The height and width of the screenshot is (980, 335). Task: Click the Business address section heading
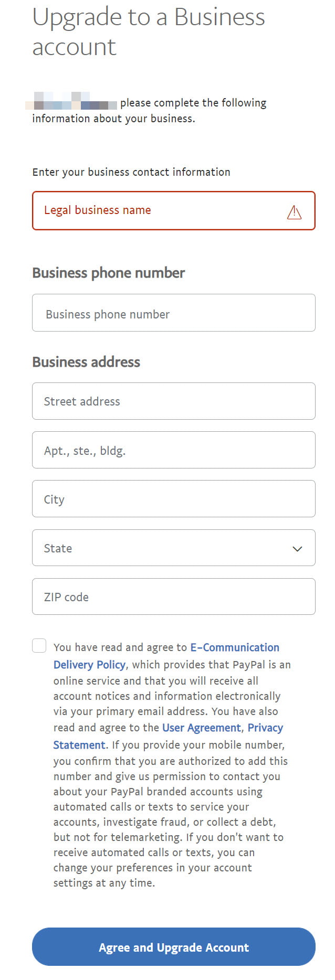[86, 362]
